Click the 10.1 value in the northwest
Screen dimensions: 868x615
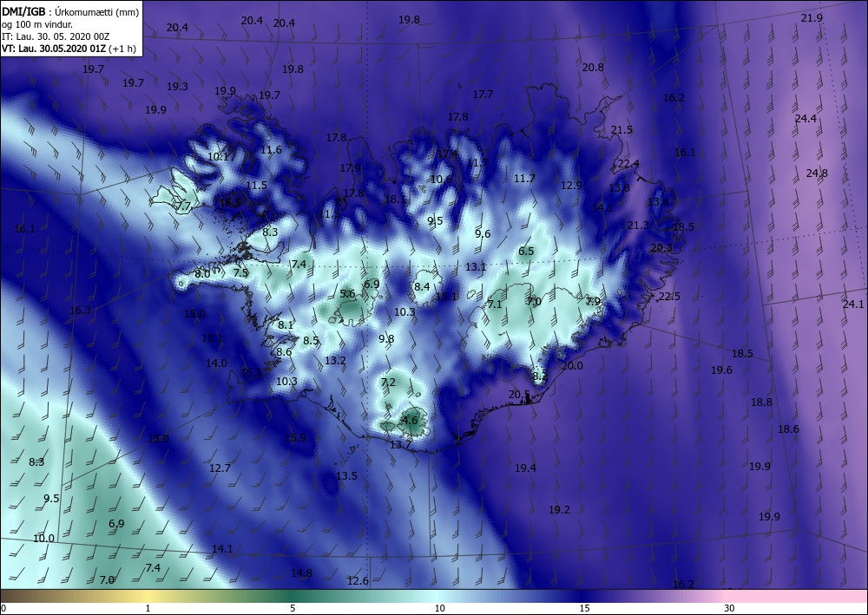pyautogui.click(x=218, y=157)
